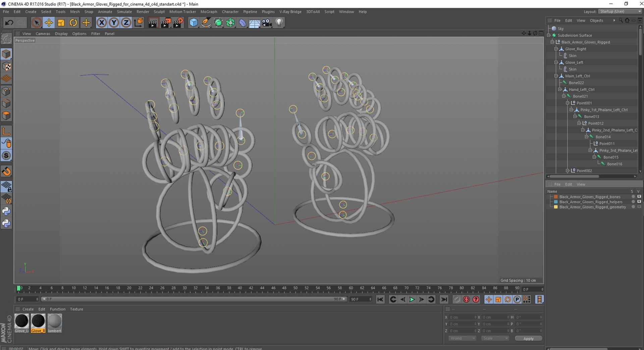Toggle Enable Snap
The image size is (644, 350).
[6, 172]
